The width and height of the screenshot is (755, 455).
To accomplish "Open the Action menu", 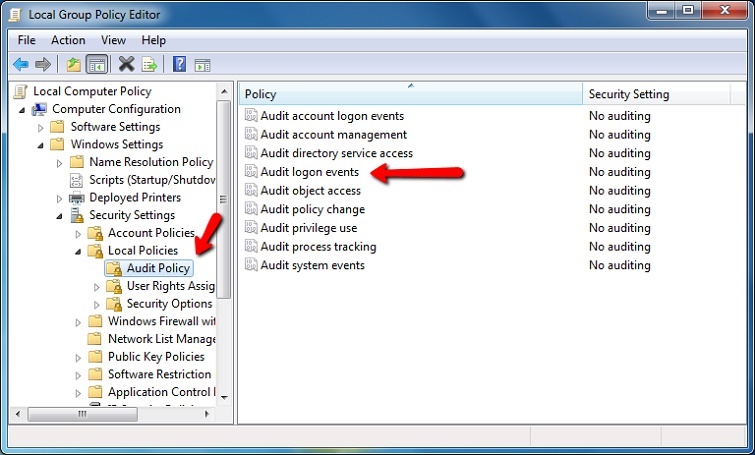I will click(68, 40).
